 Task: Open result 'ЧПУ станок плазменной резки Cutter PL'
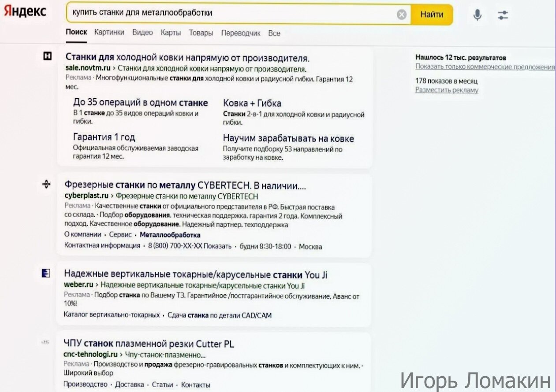coord(149,344)
